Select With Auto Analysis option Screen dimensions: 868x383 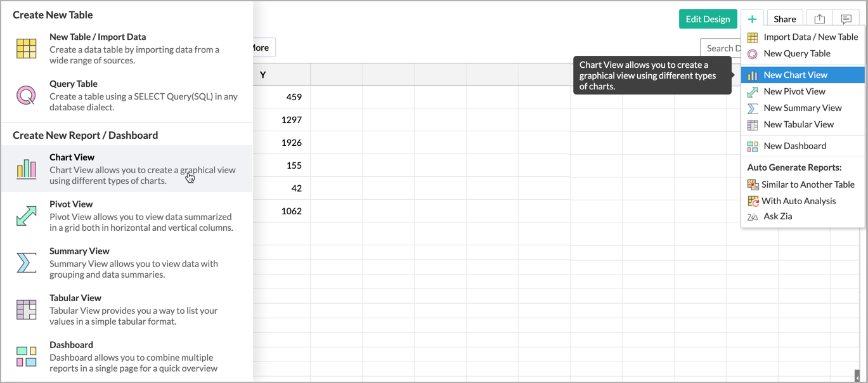click(x=798, y=201)
